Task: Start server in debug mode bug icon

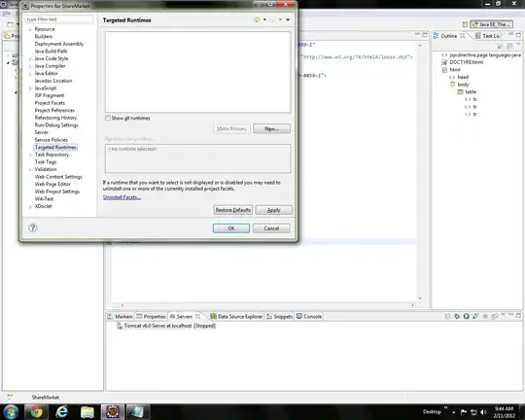Action: tap(457, 316)
